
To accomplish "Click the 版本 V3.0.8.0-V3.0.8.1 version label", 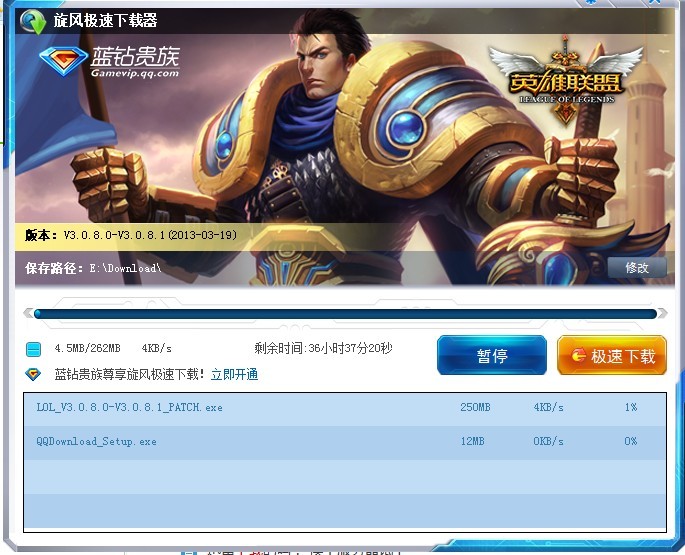I will 131,235.
